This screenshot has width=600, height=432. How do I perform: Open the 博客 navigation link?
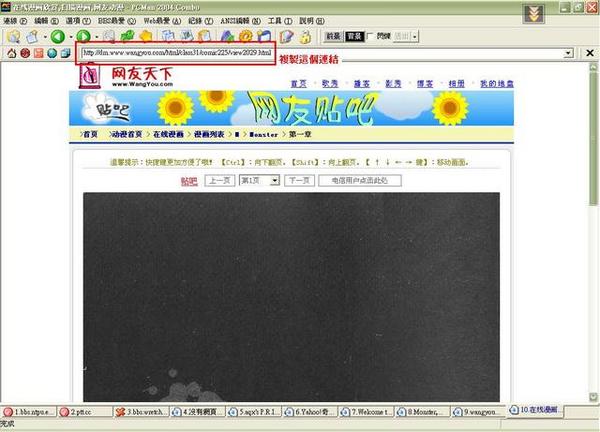(x=425, y=83)
